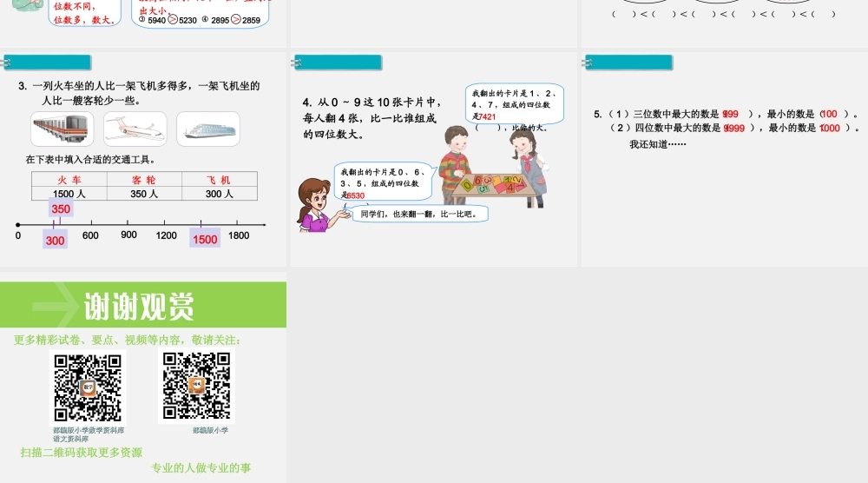Select the left QR code for 数学资料库
This screenshot has width=868, height=483.
88,387
